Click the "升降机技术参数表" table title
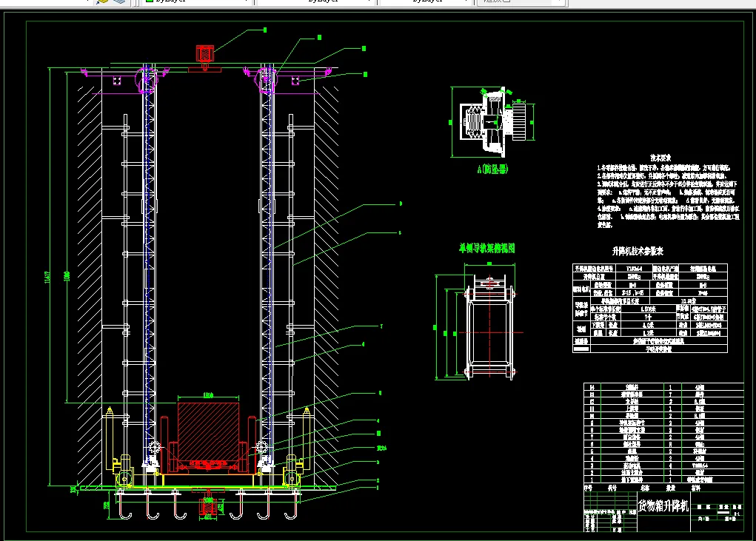The image size is (756, 541). 638,251
